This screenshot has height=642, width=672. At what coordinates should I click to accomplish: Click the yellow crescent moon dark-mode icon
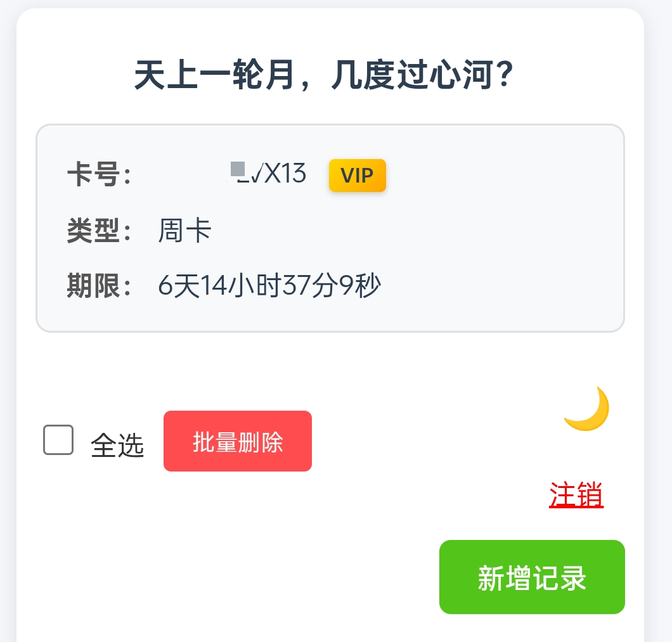tap(586, 408)
